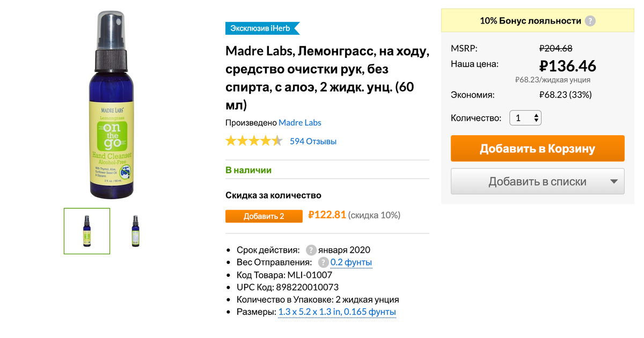Click the Добавить 2 quantity discount button
This screenshot has height=338, width=644.
pos(264,216)
